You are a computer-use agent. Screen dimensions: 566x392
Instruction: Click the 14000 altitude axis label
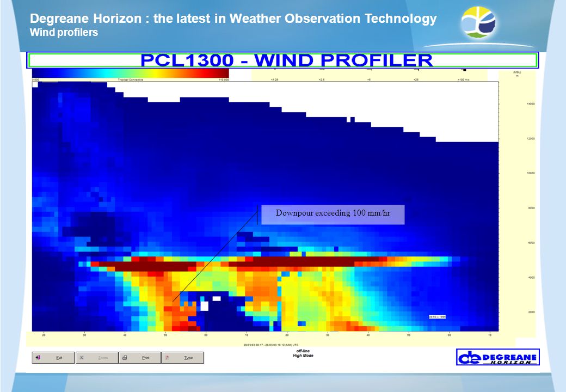coord(531,104)
